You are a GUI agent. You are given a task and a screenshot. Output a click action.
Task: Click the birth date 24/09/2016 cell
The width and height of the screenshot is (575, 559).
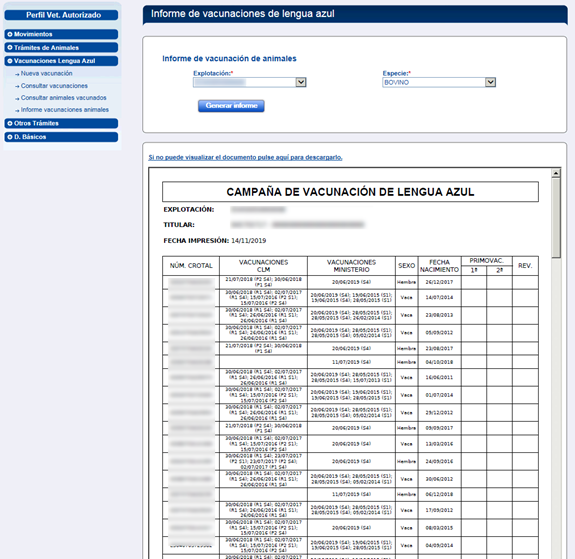pos(439,461)
